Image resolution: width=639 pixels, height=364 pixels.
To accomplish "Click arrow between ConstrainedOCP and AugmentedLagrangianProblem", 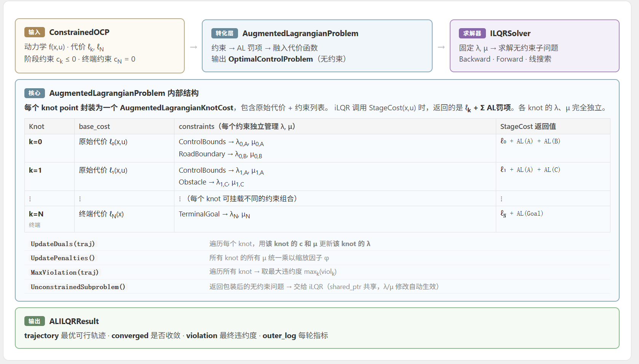I will coord(193,47).
